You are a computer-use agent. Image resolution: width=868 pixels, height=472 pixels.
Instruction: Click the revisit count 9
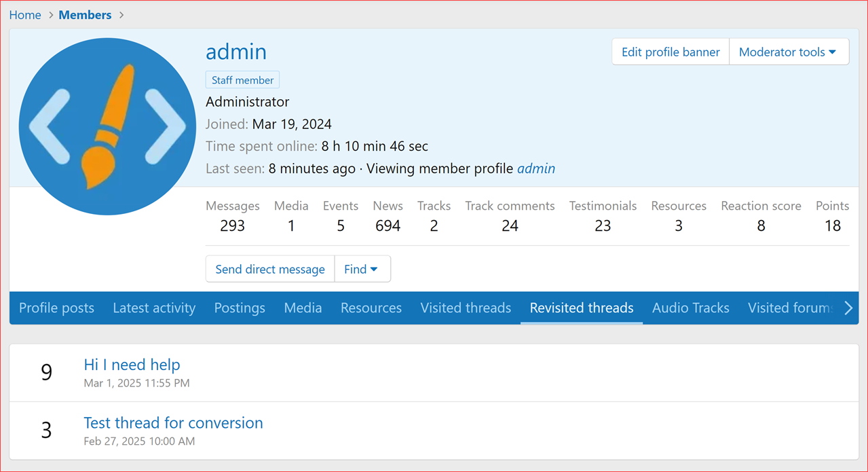(x=46, y=372)
